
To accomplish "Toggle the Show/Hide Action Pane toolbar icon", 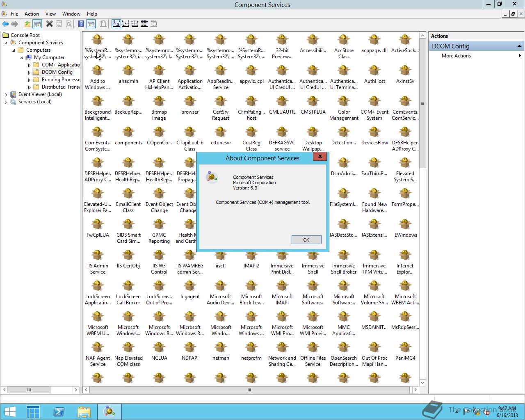I will [x=91, y=24].
